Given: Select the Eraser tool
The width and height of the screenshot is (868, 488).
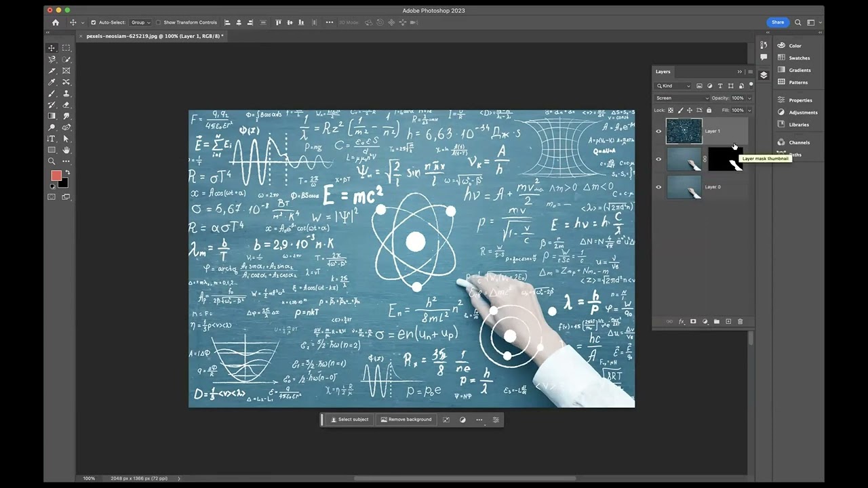Looking at the screenshot, I should [x=66, y=104].
